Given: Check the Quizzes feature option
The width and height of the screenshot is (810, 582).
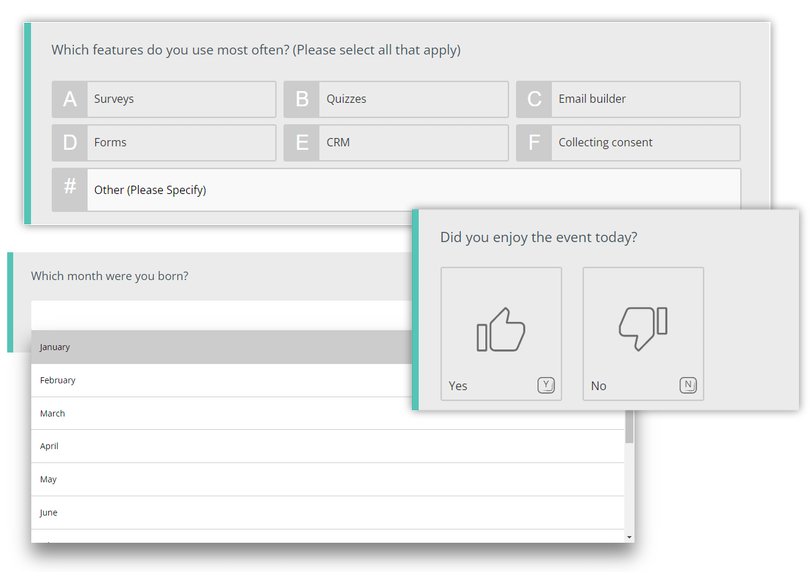Looking at the screenshot, I should click(412, 99).
